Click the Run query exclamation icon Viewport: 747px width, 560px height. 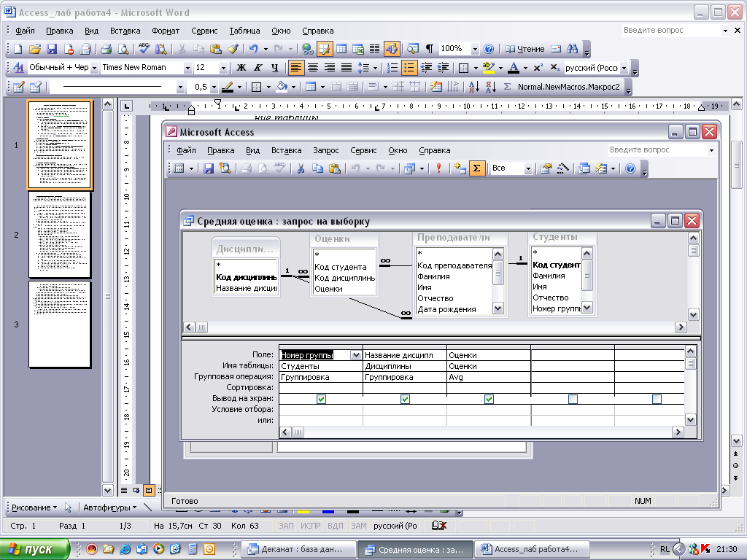[438, 168]
